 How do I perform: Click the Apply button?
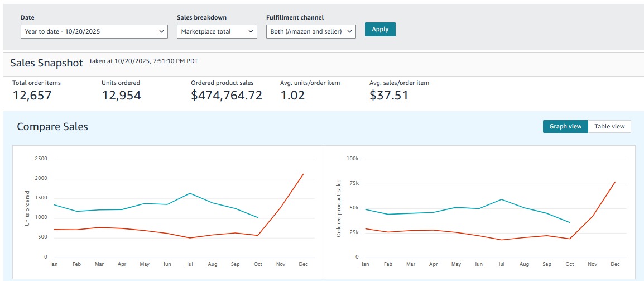(x=380, y=30)
